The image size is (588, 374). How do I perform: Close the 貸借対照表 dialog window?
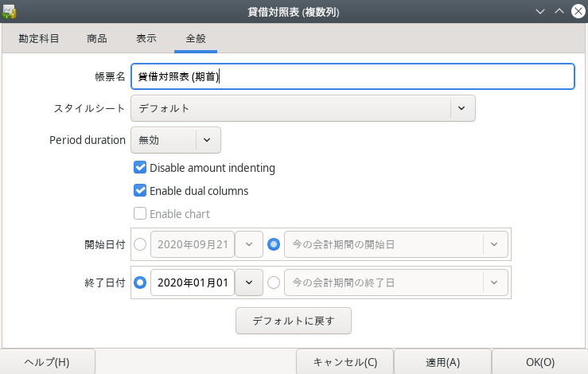coord(578,12)
